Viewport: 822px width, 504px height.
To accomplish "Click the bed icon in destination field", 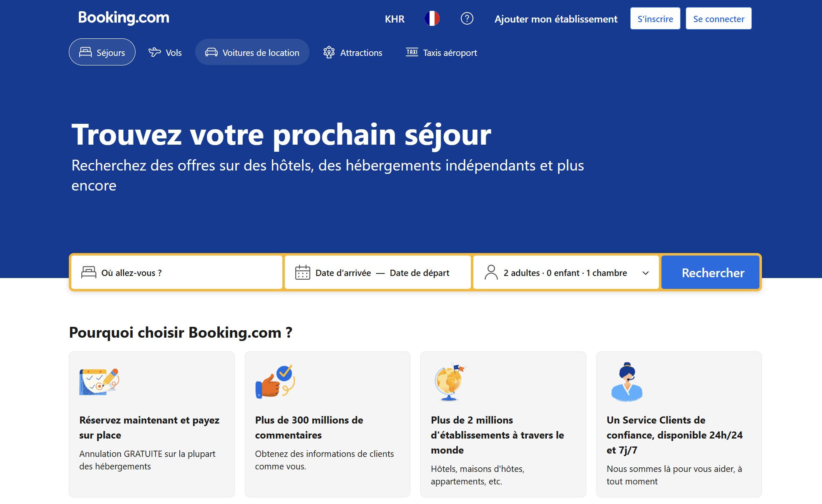I will click(89, 273).
